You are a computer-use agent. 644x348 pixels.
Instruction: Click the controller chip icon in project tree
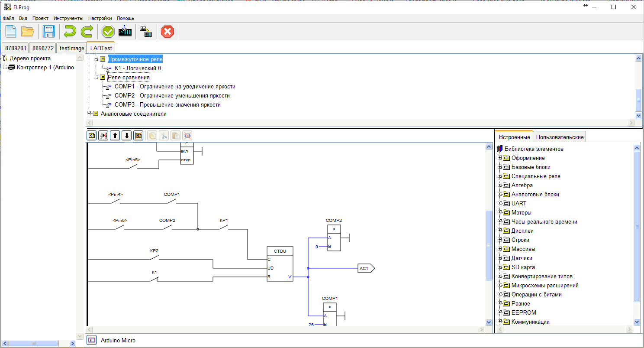click(12, 67)
